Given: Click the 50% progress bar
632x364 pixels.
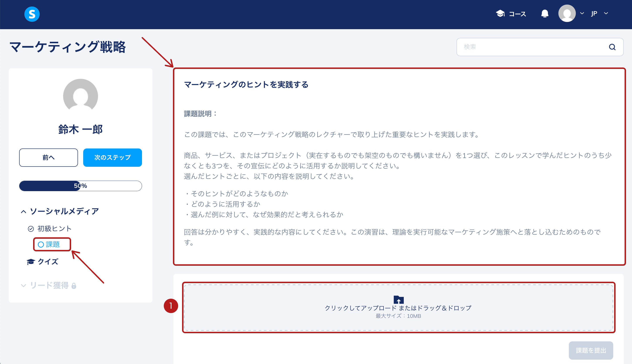Looking at the screenshot, I should [x=81, y=186].
